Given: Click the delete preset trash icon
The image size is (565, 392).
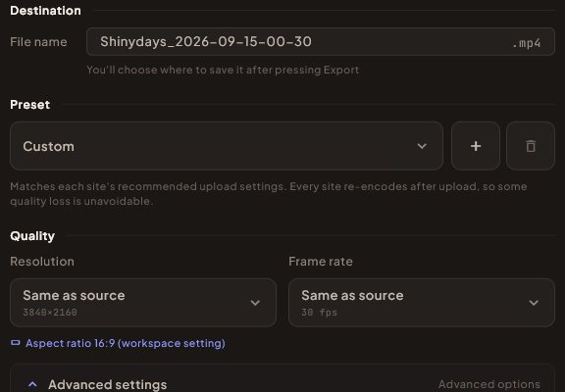Looking at the screenshot, I should tap(531, 146).
